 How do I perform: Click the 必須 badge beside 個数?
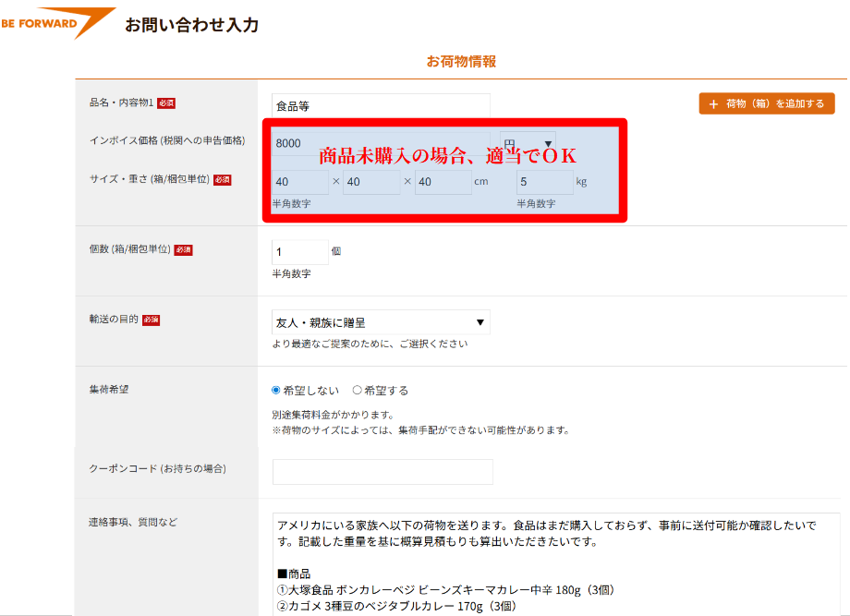pos(182,249)
